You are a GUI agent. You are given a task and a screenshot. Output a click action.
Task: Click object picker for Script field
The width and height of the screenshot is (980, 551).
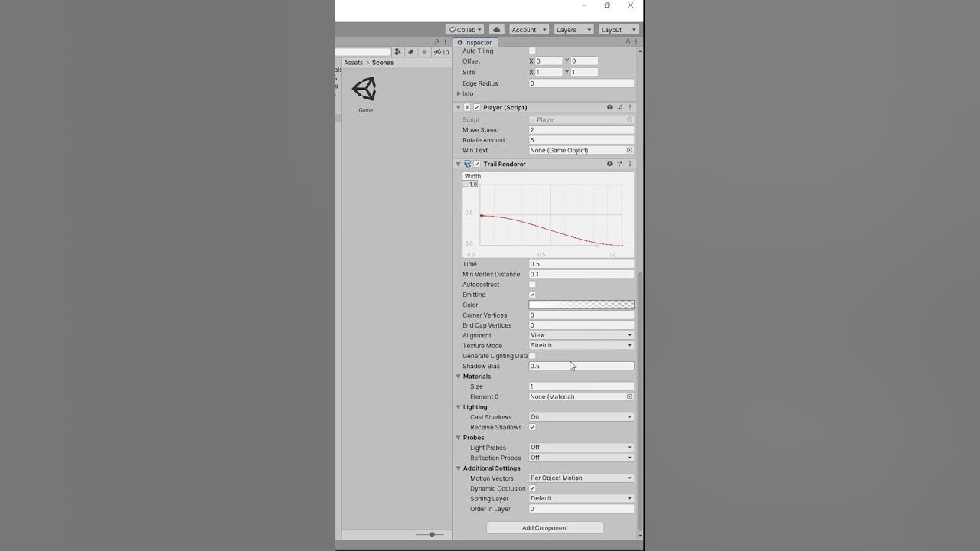(630, 119)
